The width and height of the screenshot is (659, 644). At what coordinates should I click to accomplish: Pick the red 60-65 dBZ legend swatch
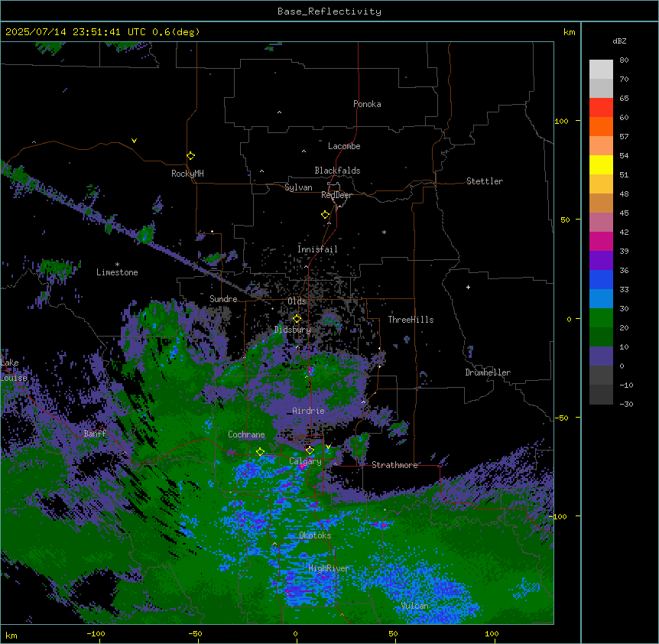[601, 107]
